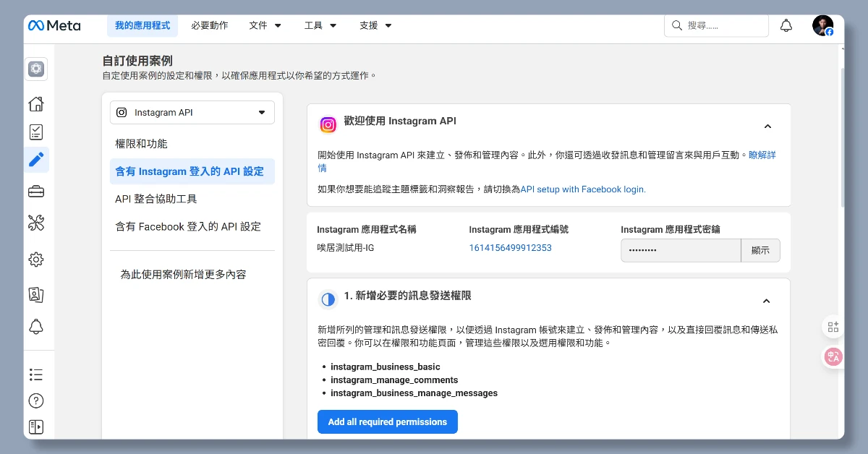Select 含有 Instagram 登入的 API 設定

click(x=192, y=171)
